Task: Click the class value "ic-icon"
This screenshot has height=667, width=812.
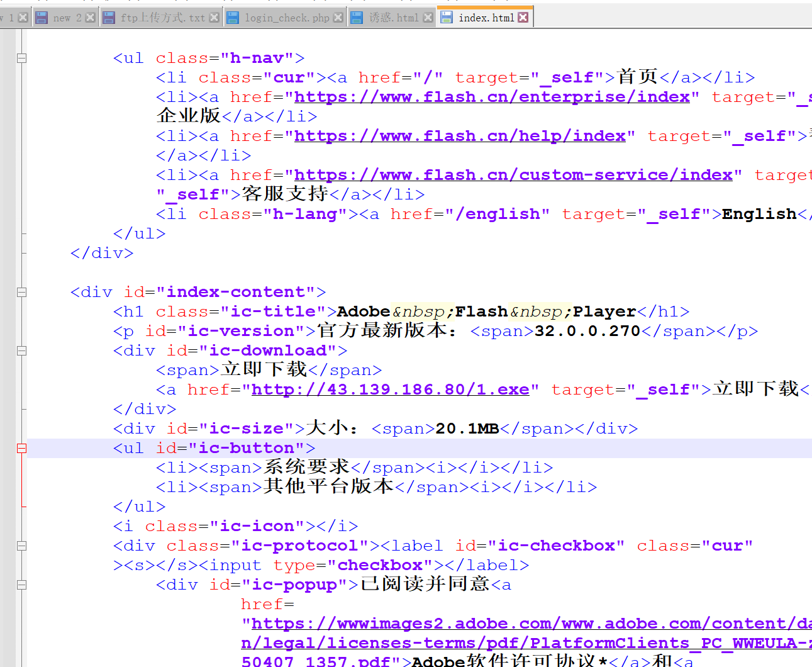Action: [x=257, y=526]
